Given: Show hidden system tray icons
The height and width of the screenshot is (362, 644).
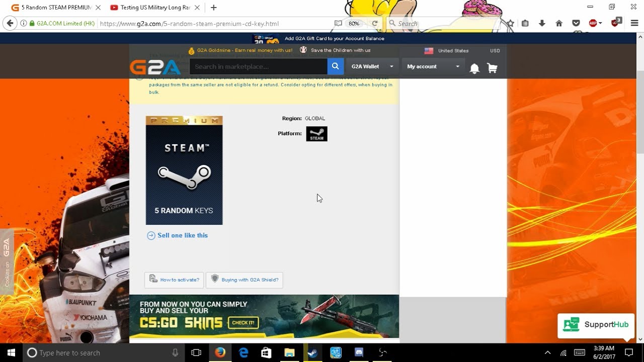Looking at the screenshot, I should tap(548, 352).
